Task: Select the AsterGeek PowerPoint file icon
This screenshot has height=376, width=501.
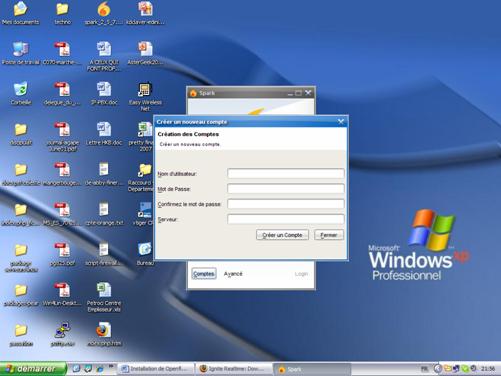Action: (145, 53)
